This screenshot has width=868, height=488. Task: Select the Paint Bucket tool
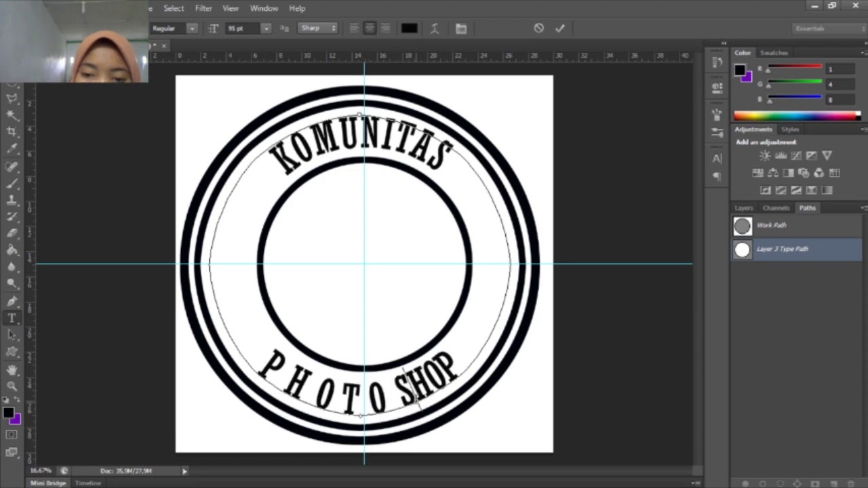tap(12, 250)
